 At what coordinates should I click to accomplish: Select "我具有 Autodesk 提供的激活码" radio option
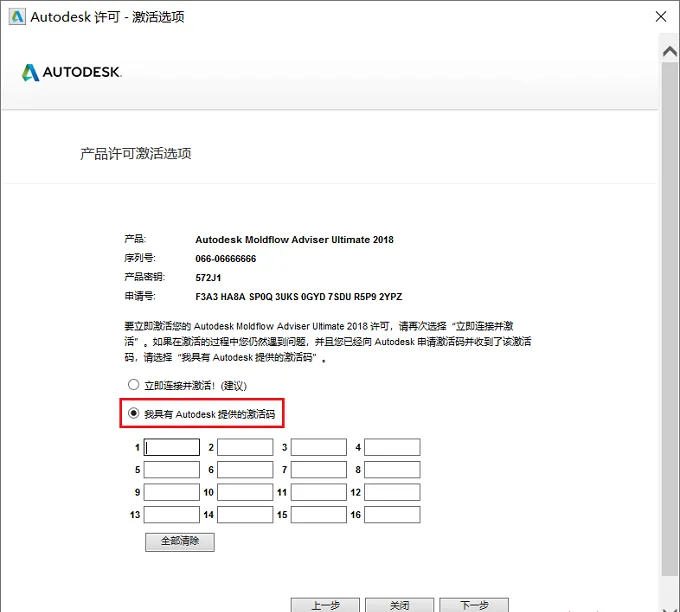pyautogui.click(x=133, y=413)
